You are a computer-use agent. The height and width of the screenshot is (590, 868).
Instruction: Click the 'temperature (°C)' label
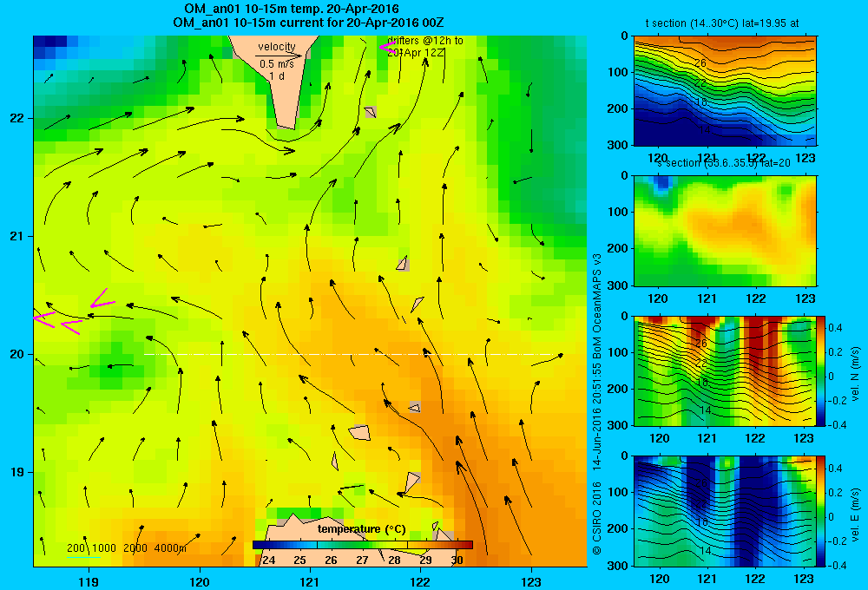(x=361, y=529)
